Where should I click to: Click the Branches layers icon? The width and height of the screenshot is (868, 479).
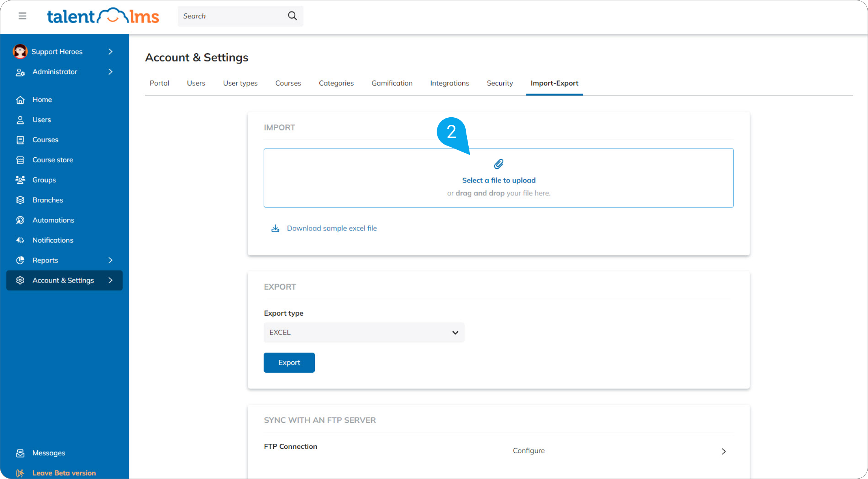[20, 200]
